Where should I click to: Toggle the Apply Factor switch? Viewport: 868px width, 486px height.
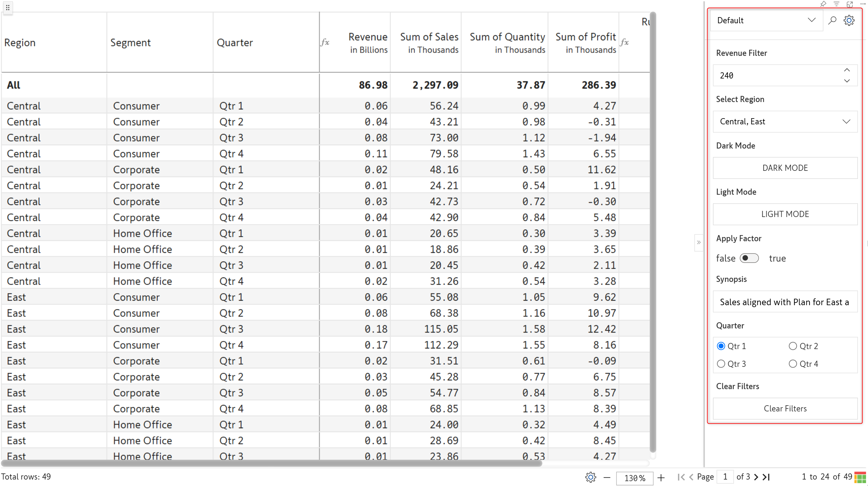pyautogui.click(x=749, y=258)
